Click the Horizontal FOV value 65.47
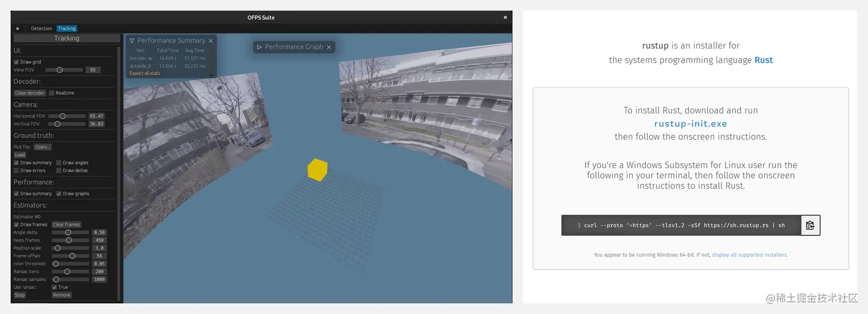The height and width of the screenshot is (314, 868). point(96,116)
